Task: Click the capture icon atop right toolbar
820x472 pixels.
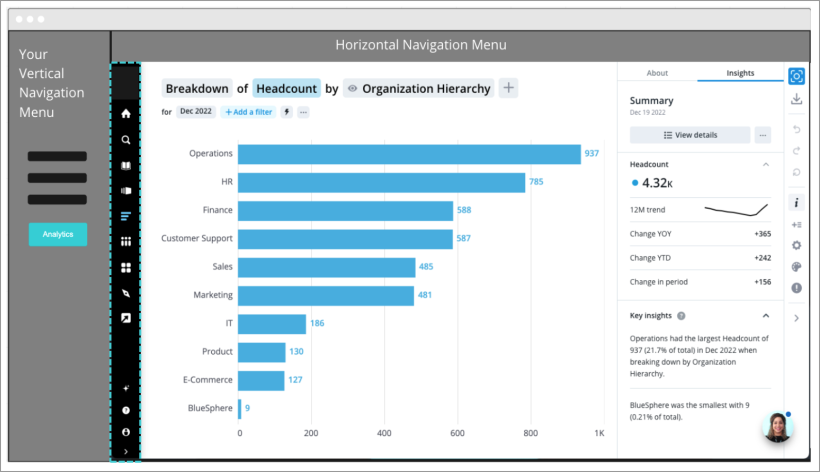Action: tap(796, 76)
